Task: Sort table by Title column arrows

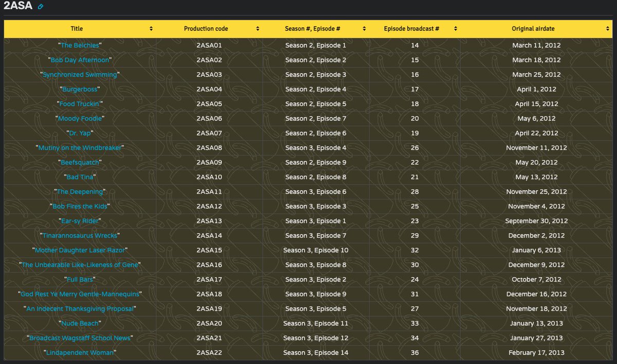Action: pyautogui.click(x=151, y=29)
